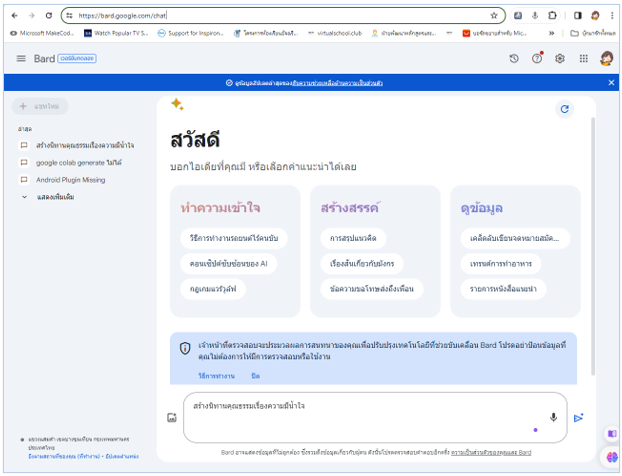Click the experimental version badge next to Bard
622x476 pixels.
click(x=77, y=58)
